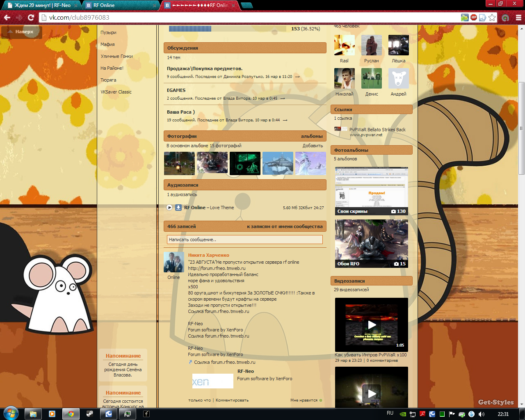Click 'Комментировать' under the post
This screenshot has width=525, height=420.
click(232, 400)
